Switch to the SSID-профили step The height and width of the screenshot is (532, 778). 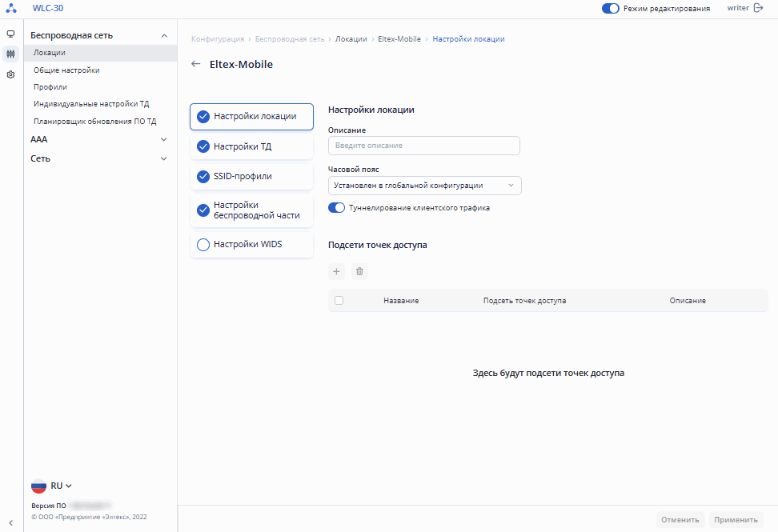click(x=251, y=176)
